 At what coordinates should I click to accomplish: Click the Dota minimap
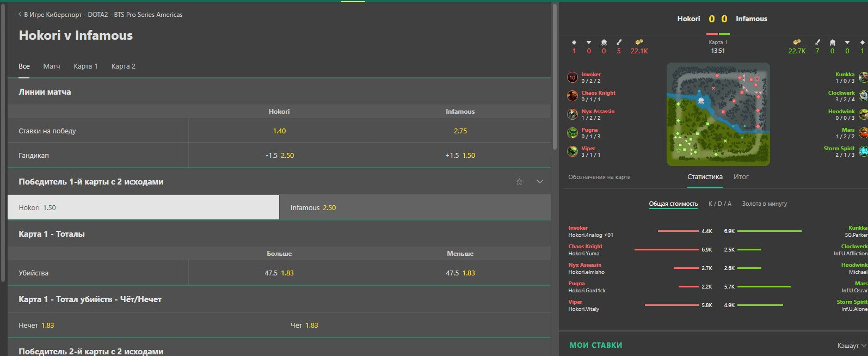coord(718,114)
